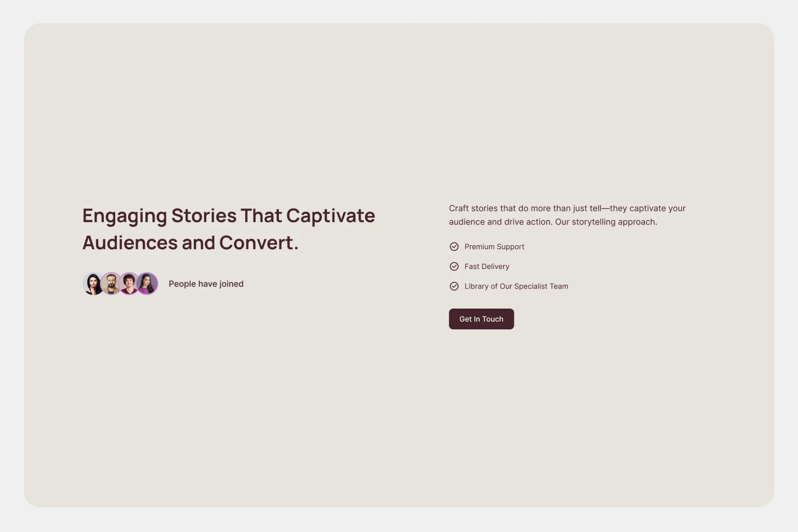Viewport: 798px width, 532px height.
Task: Click the word "Stories" in the headline
Action: point(204,216)
